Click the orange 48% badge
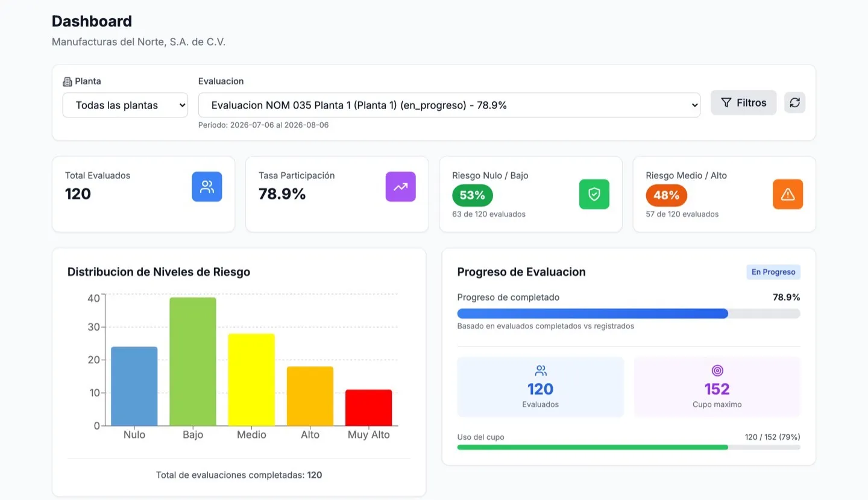Viewport: 868px width, 500px height. click(666, 195)
